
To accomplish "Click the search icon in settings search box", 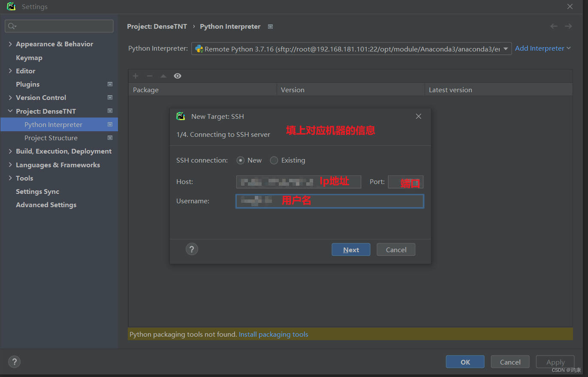I will [12, 26].
